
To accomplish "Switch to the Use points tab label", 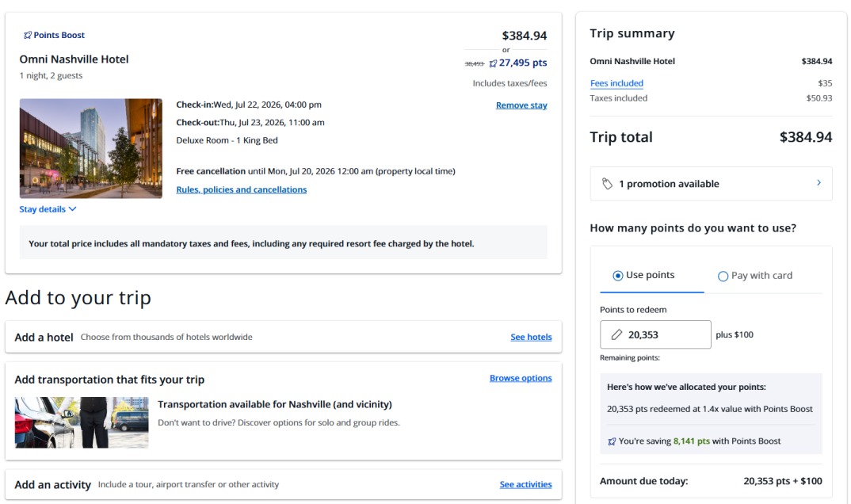I will (651, 275).
